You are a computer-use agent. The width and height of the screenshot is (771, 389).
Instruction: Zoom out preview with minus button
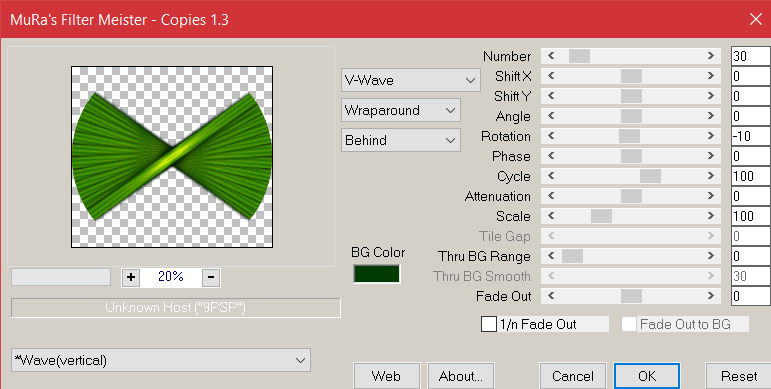[211, 277]
